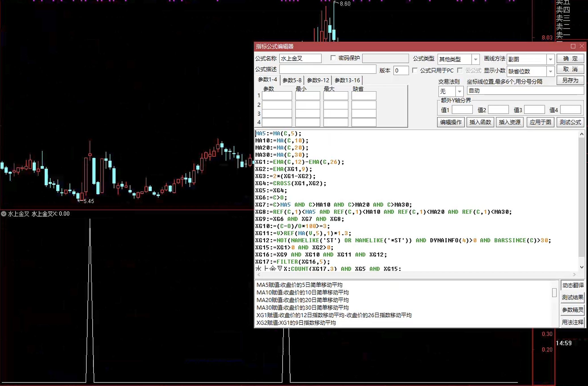588x386 pixels.
Task: Switch to the 测试结果 side tab
Action: 573,297
